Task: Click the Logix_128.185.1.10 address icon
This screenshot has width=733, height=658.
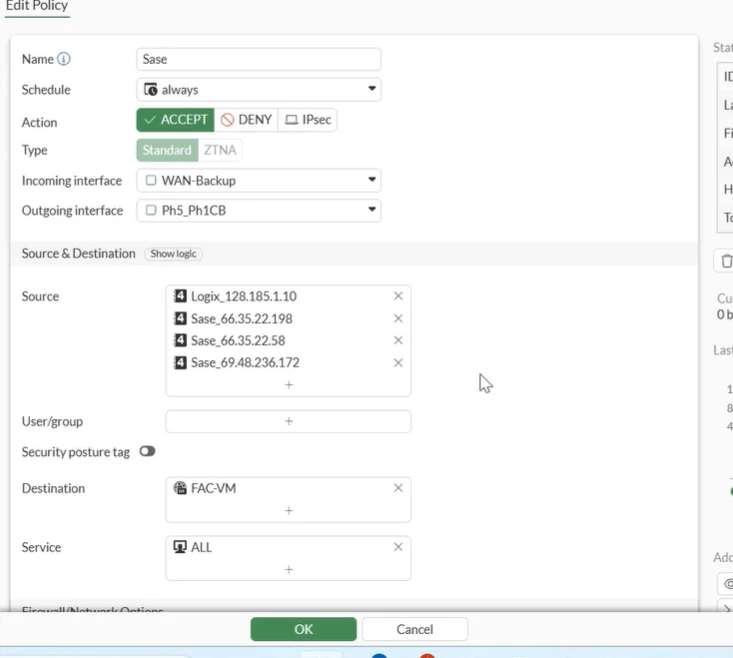Action: click(x=180, y=296)
